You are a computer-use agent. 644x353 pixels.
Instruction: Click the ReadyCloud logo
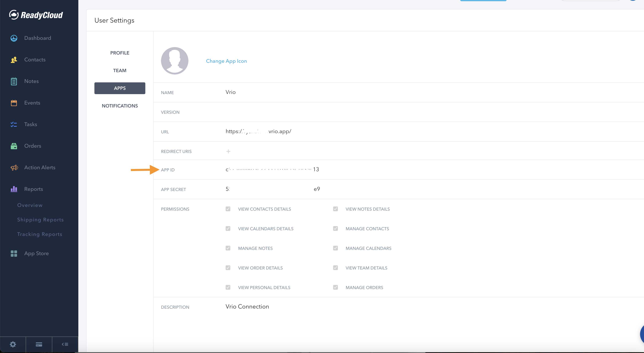(36, 15)
